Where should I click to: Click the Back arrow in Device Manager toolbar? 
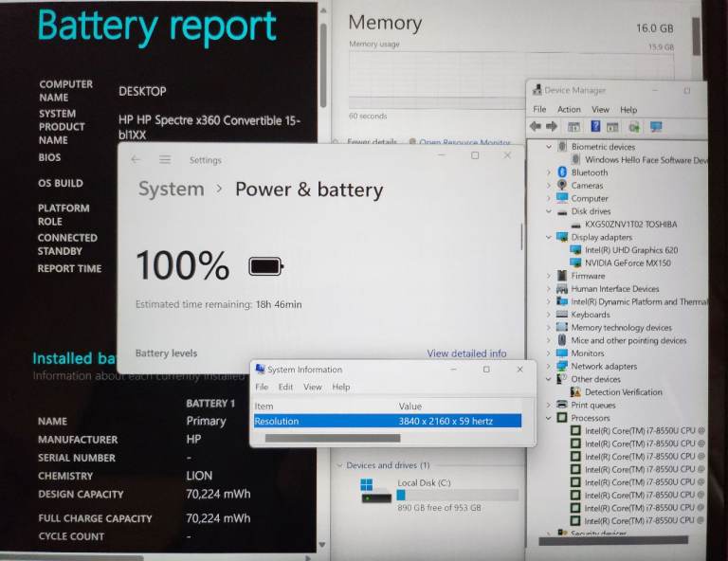(x=536, y=126)
